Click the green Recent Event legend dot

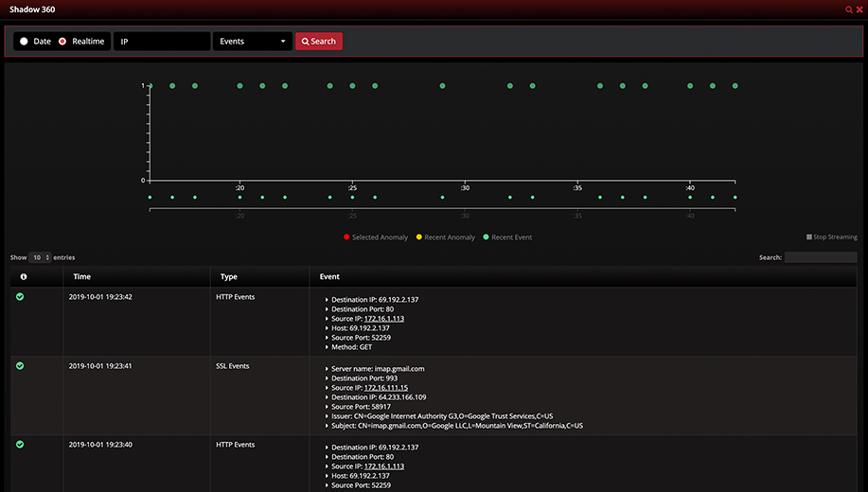[x=487, y=237]
